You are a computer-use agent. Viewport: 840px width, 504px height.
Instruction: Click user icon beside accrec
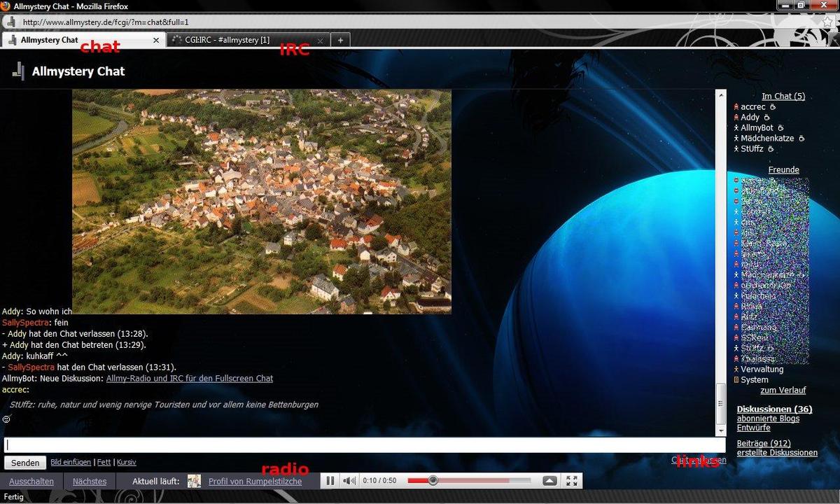736,107
